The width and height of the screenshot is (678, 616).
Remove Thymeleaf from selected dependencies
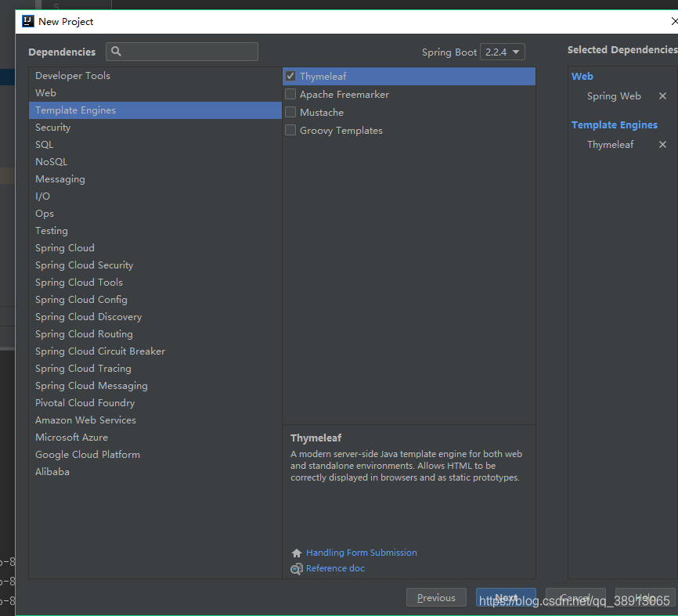662,144
